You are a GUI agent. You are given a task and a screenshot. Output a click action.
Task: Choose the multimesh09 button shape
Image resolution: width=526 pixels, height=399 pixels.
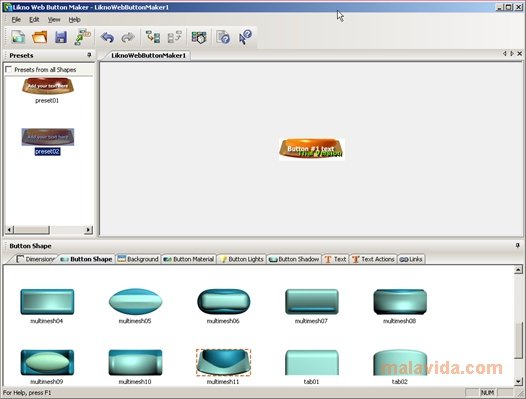(47, 362)
